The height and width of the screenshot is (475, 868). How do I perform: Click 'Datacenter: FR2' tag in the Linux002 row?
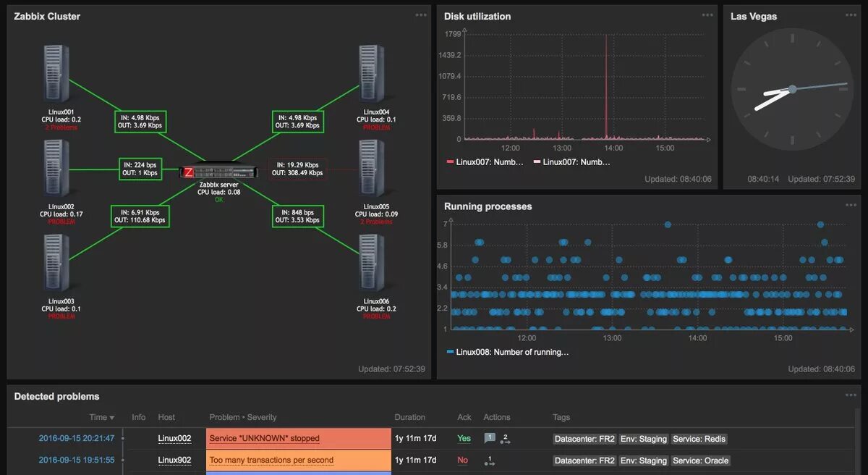click(x=584, y=439)
